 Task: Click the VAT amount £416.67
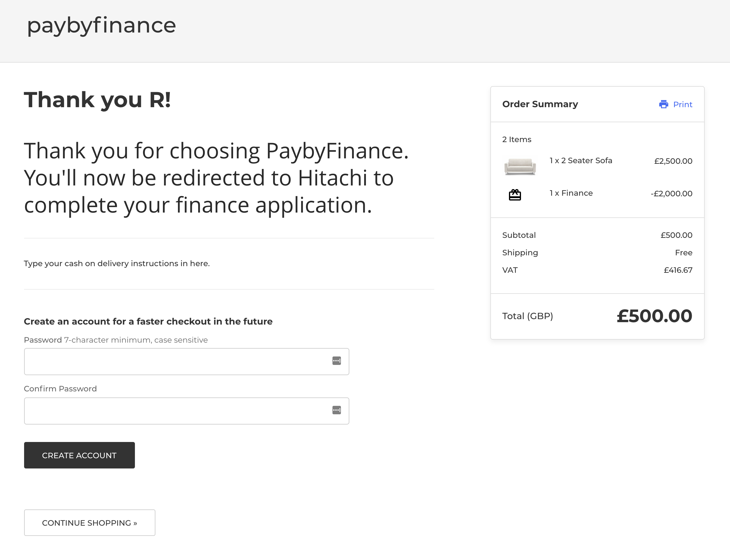pos(678,270)
